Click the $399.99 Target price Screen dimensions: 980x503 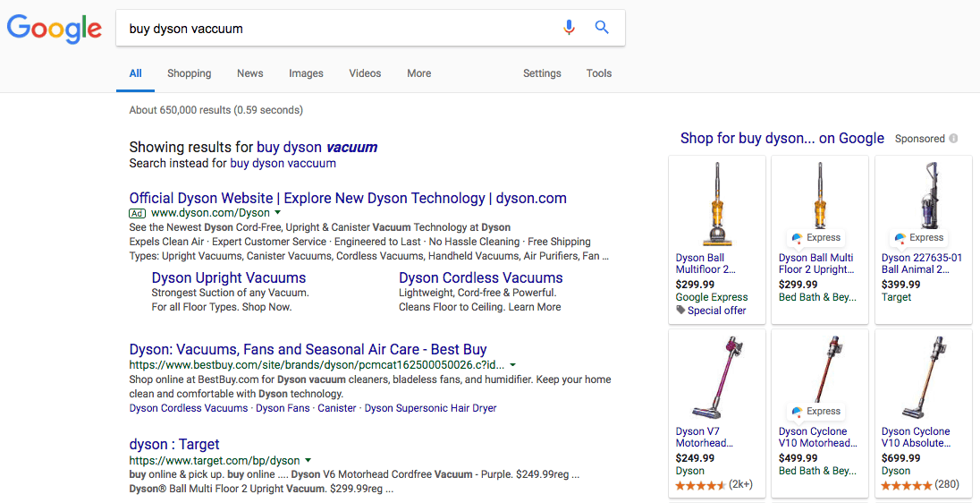tap(900, 285)
